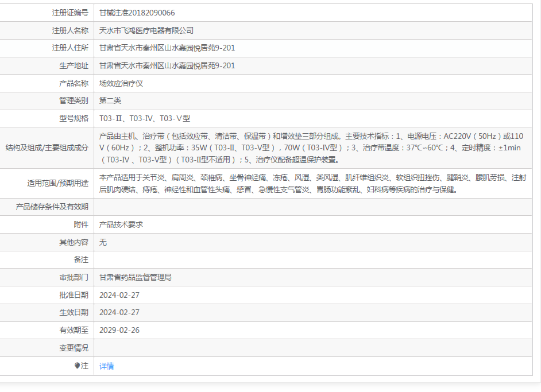Click the 批准日期 label
The width and height of the screenshot is (541, 392).
click(x=74, y=295)
